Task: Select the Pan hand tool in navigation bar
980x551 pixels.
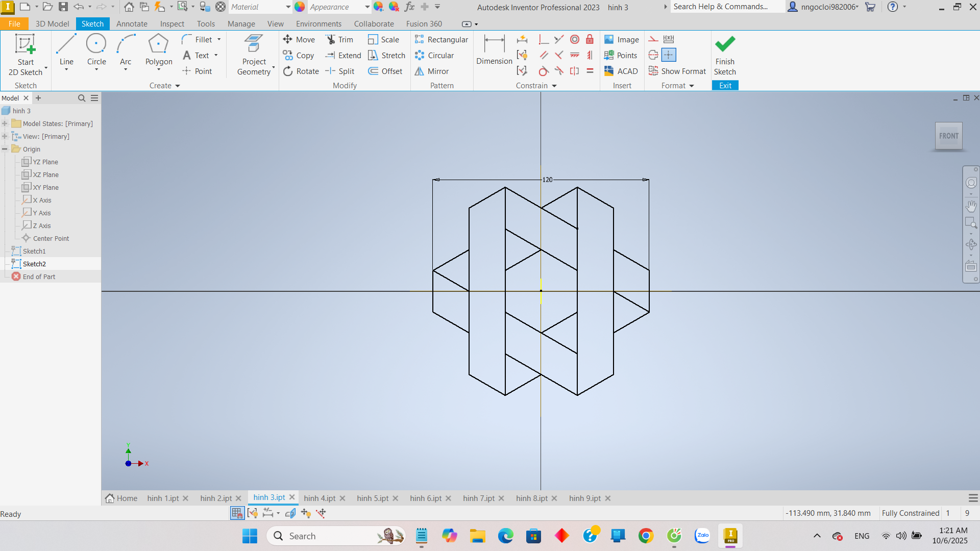Action: pos(971,206)
